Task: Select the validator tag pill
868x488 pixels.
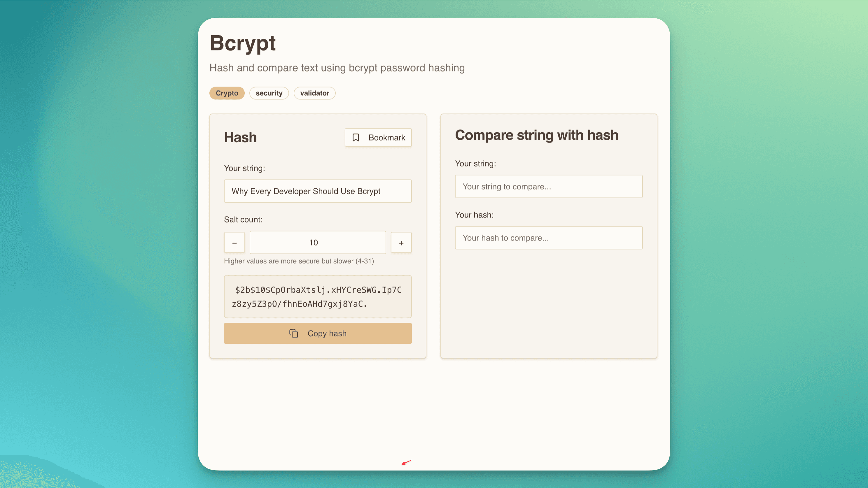Action: [314, 93]
